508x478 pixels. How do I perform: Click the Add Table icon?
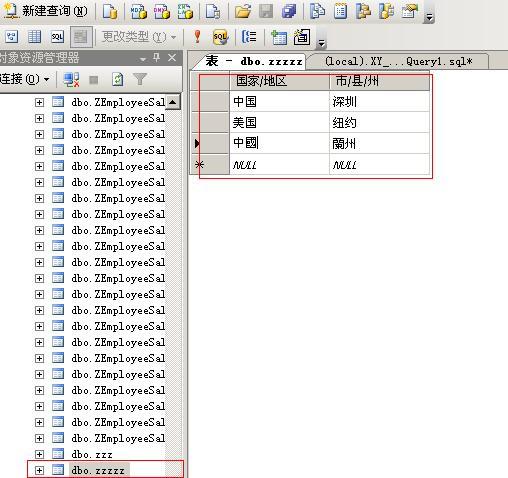(x=279, y=37)
